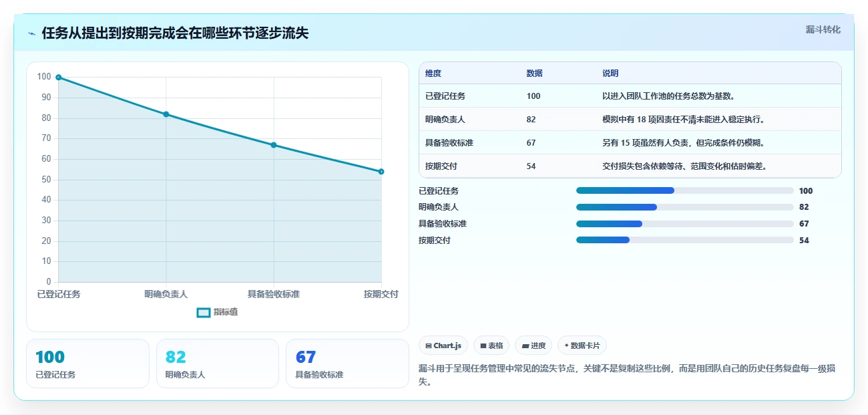Click the 数据 table column header
The width and height of the screenshot is (868, 415).
click(534, 74)
